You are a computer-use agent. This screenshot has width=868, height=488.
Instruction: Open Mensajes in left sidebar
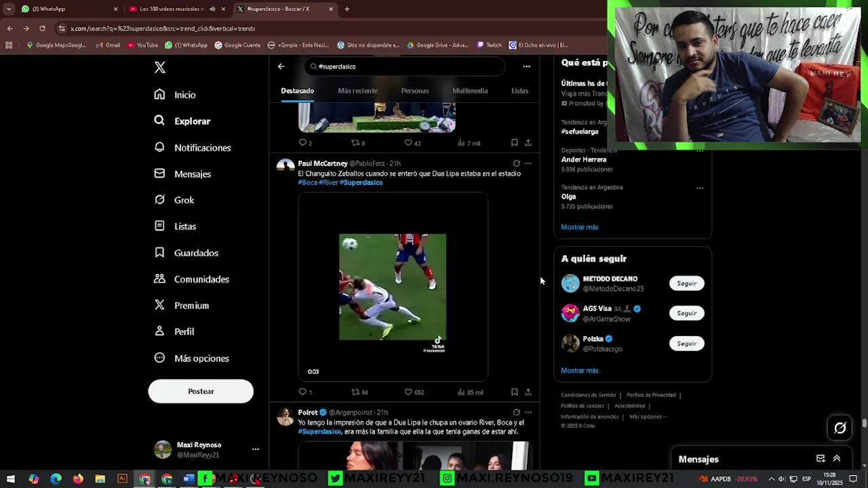(x=182, y=174)
